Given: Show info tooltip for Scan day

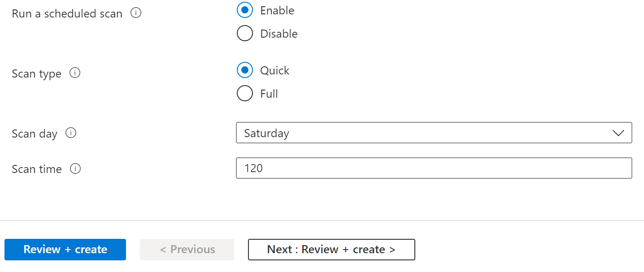Looking at the screenshot, I should click(x=71, y=133).
